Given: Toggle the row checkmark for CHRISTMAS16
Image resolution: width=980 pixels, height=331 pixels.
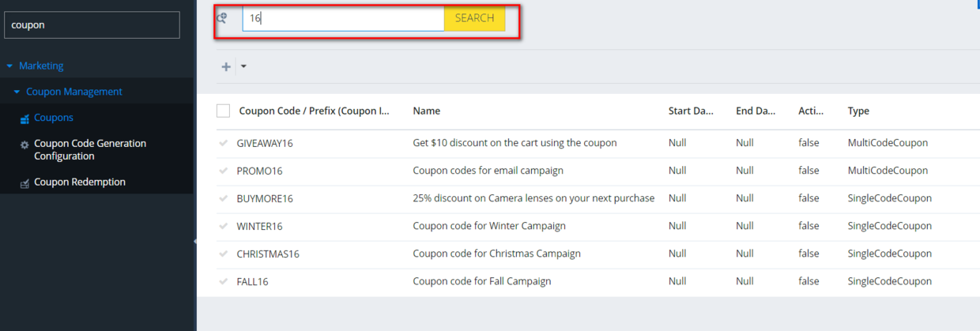Looking at the screenshot, I should click(x=224, y=254).
